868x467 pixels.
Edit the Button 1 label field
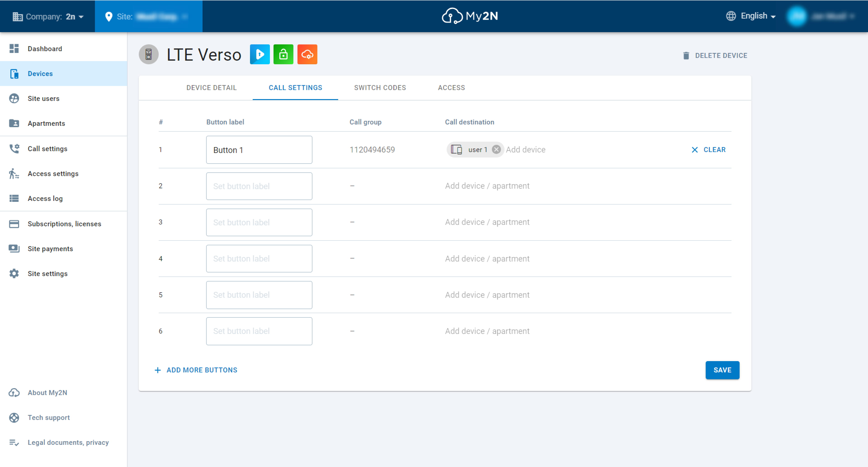tap(259, 150)
